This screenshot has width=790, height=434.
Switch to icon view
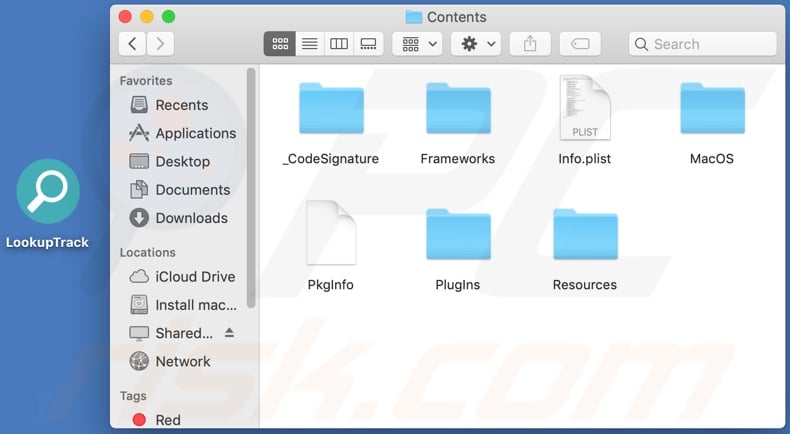[280, 44]
